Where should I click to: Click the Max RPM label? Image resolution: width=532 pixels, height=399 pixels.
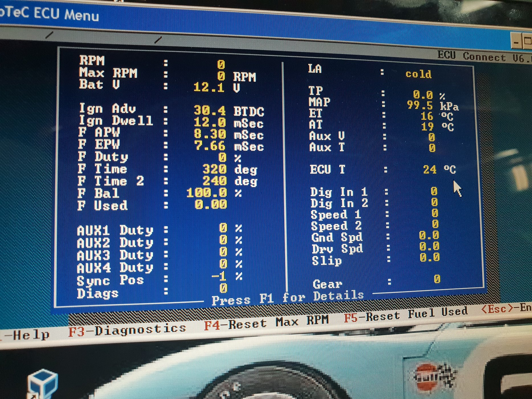(x=108, y=73)
